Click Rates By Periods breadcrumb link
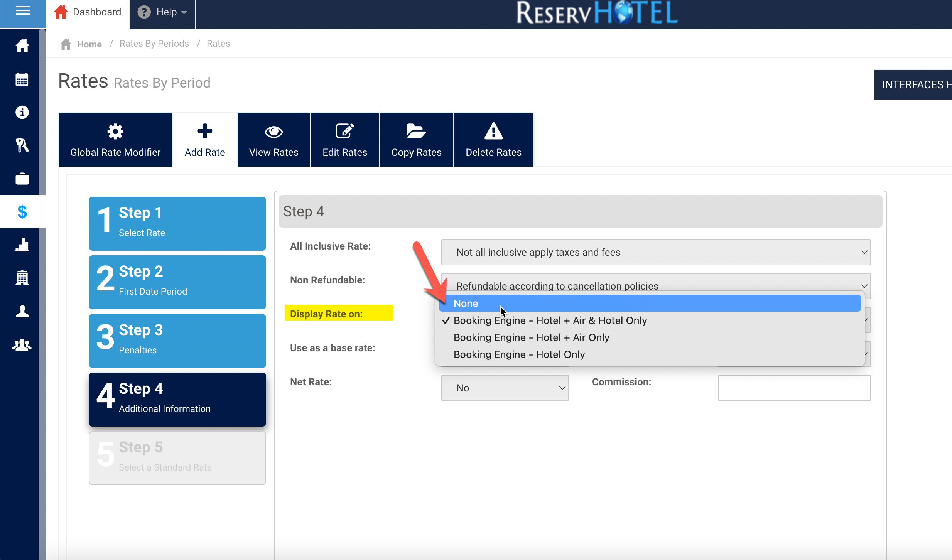 154,44
